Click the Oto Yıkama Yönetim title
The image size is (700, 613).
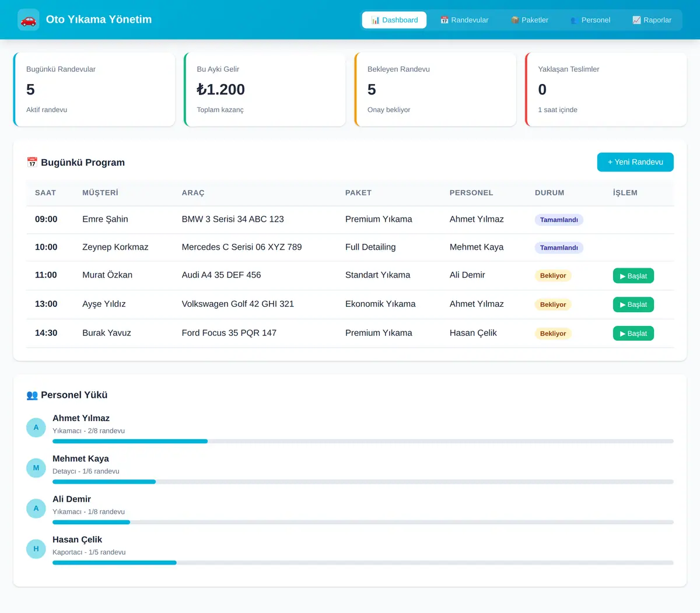(x=99, y=19)
